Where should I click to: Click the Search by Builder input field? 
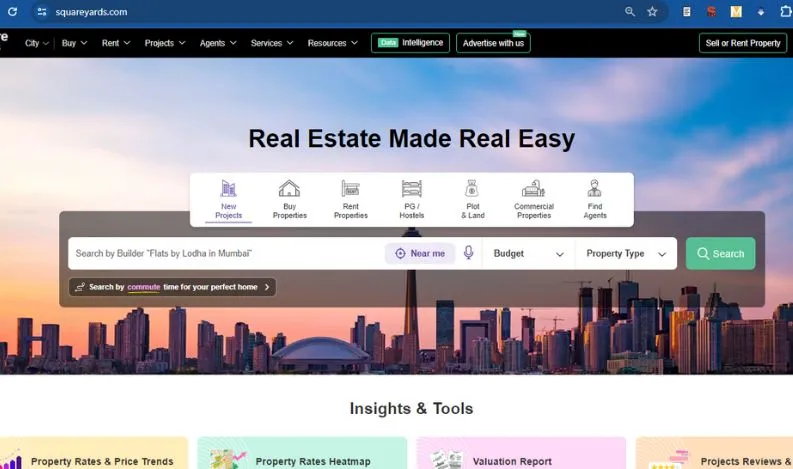(x=226, y=253)
